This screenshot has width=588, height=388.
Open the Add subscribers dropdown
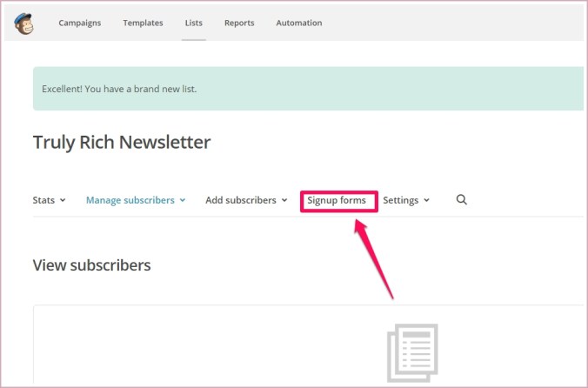click(x=240, y=200)
